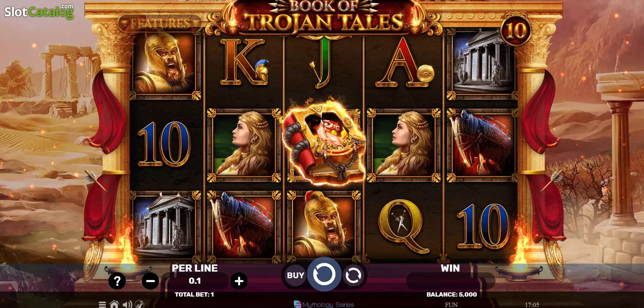Click the BALANCE: 5,000 display
The image size is (644, 308).
pyautogui.click(x=451, y=294)
